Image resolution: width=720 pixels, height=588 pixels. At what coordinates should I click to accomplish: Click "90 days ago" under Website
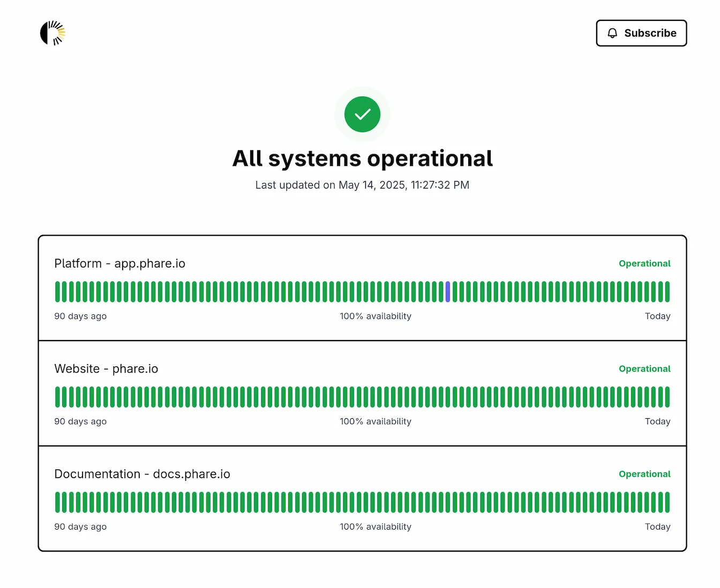[80, 421]
